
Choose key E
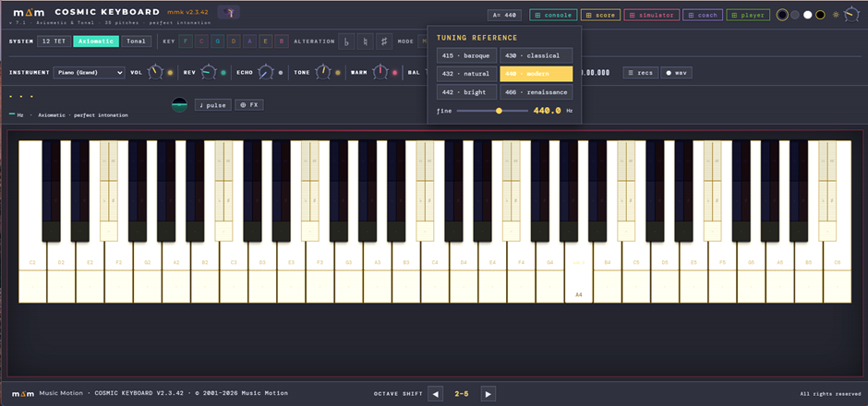point(266,41)
